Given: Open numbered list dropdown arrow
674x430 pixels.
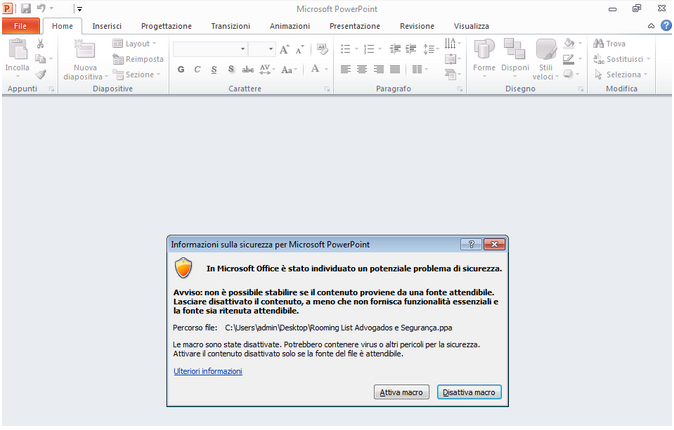Looking at the screenshot, I should click(x=380, y=49).
